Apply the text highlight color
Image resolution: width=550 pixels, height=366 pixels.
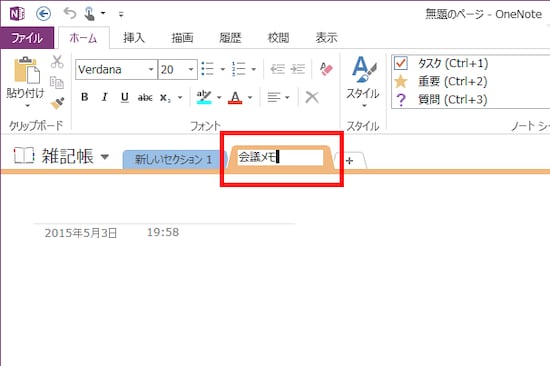point(204,97)
